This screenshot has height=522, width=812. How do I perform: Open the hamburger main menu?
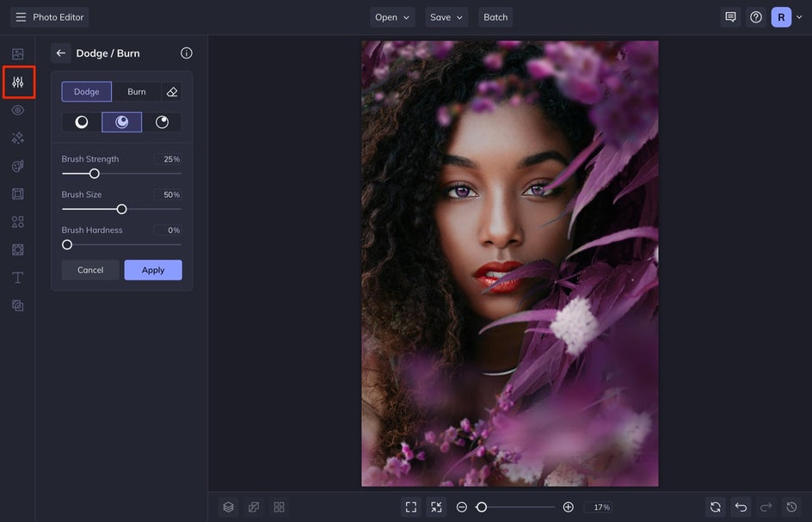[21, 17]
